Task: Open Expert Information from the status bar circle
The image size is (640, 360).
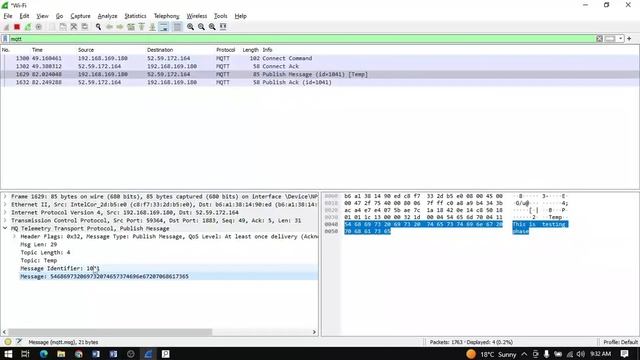Action: [x=8, y=342]
